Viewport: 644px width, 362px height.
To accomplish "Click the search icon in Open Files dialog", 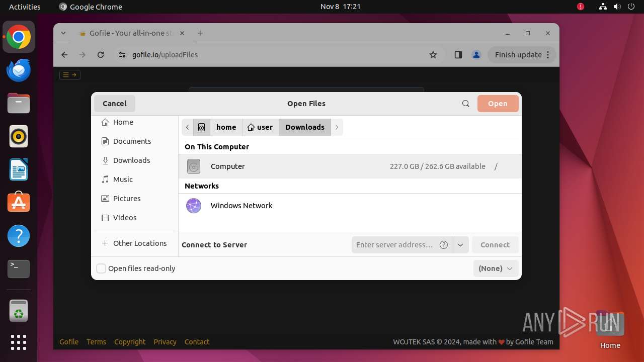I will tap(466, 104).
